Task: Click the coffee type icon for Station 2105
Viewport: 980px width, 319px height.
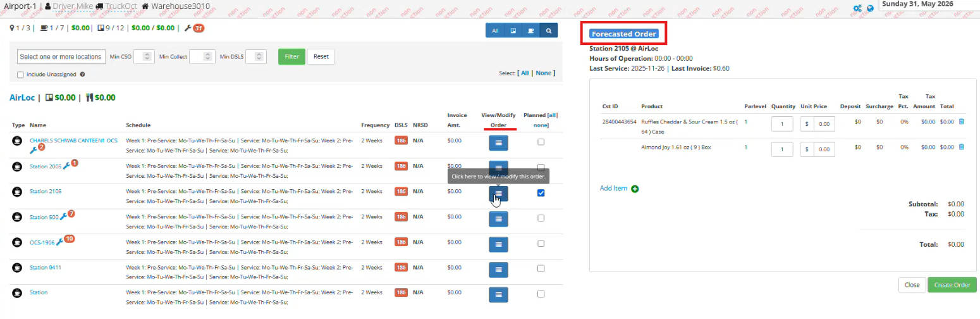Action: click(18, 191)
